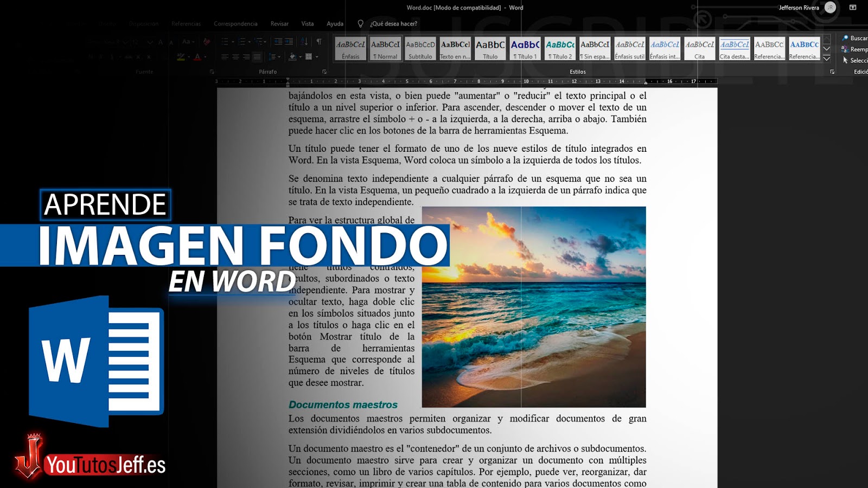The image size is (868, 488).
Task: Open the numbering dropdown arrow
Action: (x=250, y=42)
